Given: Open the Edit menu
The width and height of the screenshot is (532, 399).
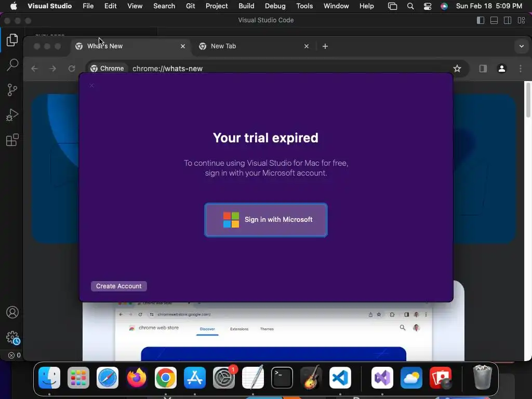Looking at the screenshot, I should click(111, 6).
